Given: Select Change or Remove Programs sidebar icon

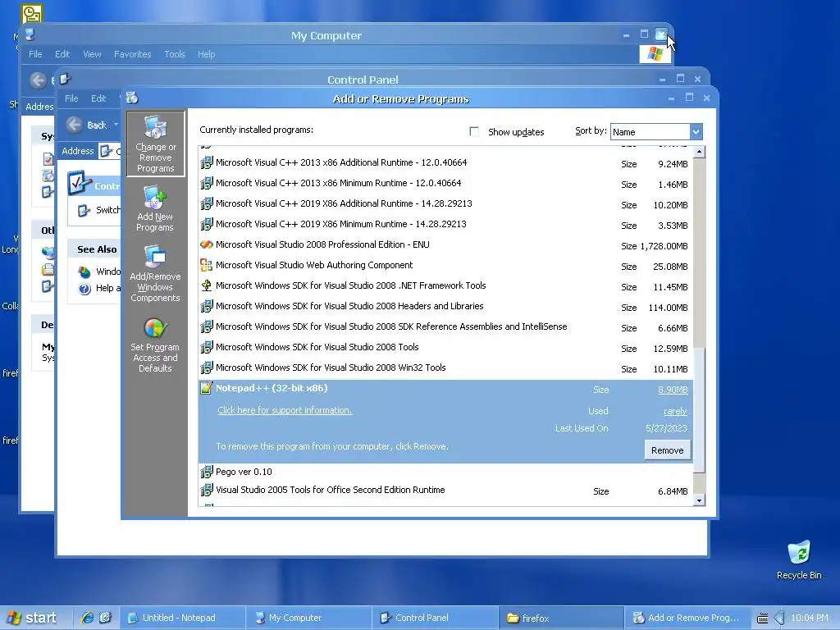Looking at the screenshot, I should pyautogui.click(x=155, y=144).
